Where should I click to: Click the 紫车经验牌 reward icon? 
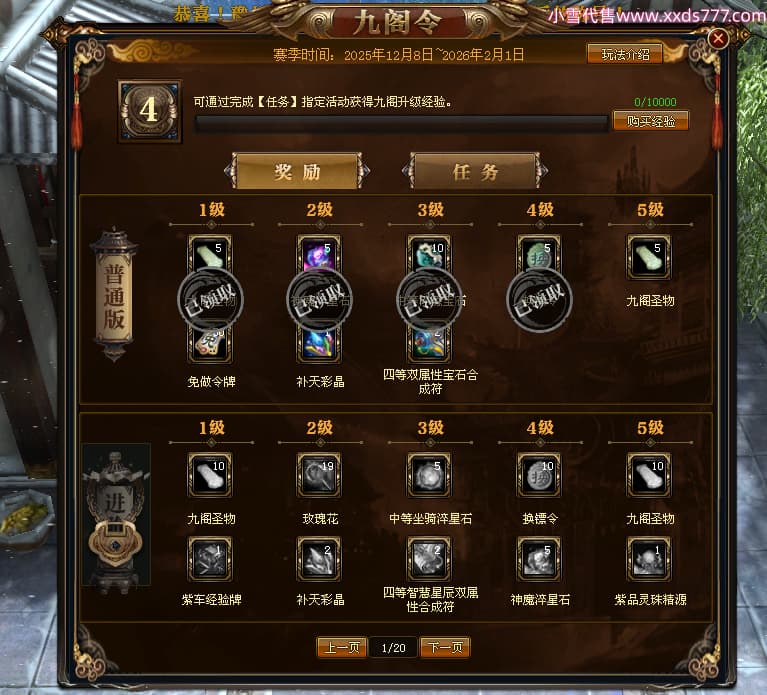point(210,559)
